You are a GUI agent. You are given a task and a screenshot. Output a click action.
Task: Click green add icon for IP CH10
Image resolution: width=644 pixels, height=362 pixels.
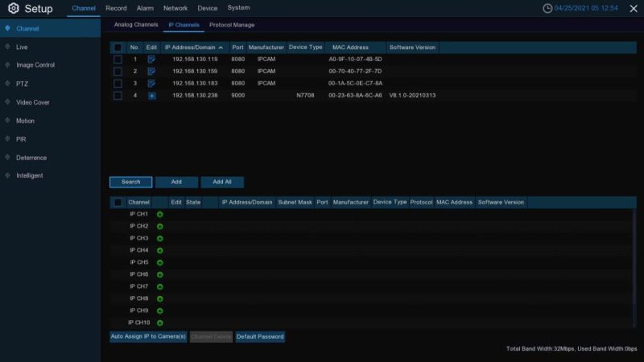point(159,323)
